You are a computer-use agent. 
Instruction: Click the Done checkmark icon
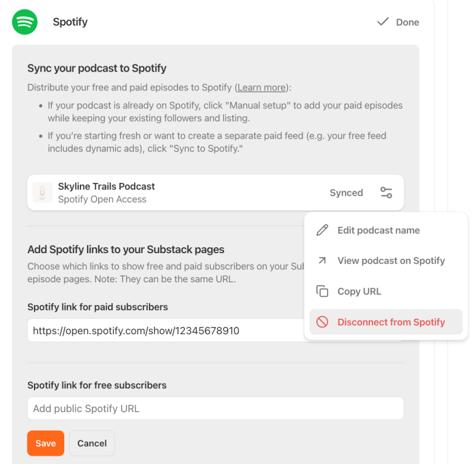383,21
